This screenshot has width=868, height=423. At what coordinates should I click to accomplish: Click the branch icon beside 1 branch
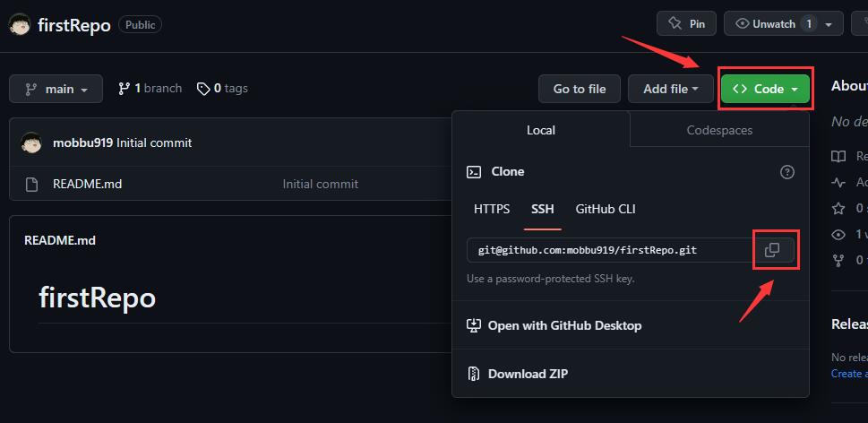(x=124, y=89)
